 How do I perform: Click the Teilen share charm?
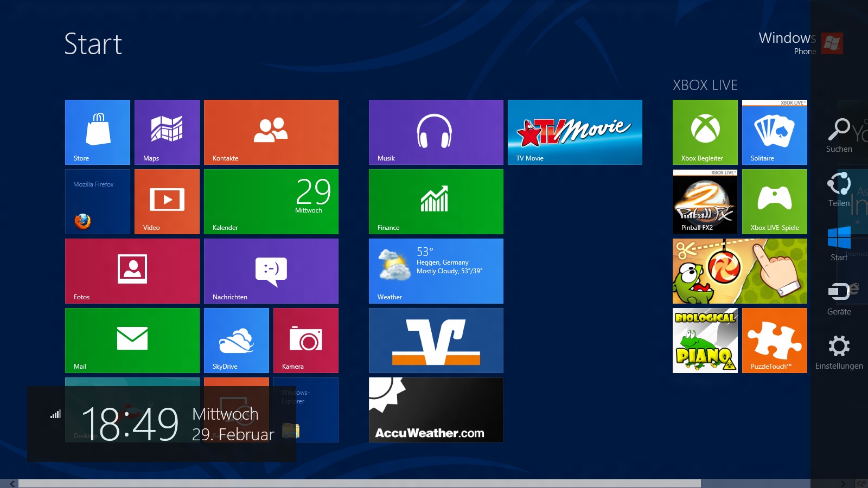[839, 190]
